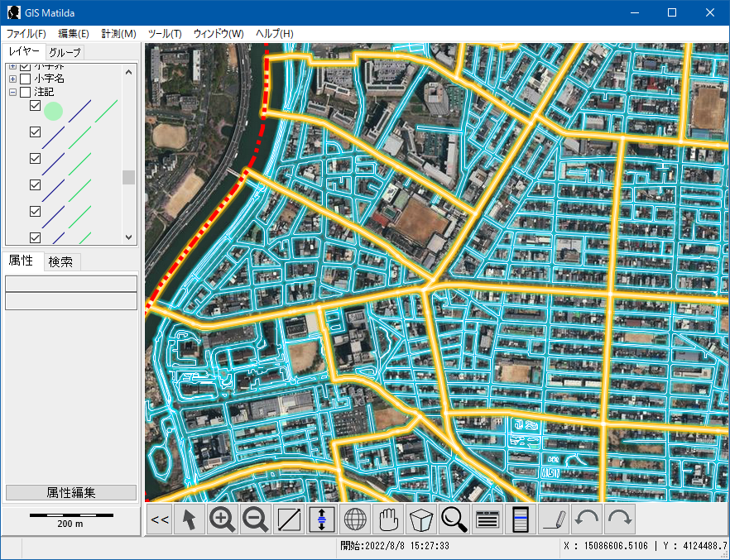Click the layer list scrollbar thumb
Image resolution: width=730 pixels, height=560 pixels.
coord(128,177)
